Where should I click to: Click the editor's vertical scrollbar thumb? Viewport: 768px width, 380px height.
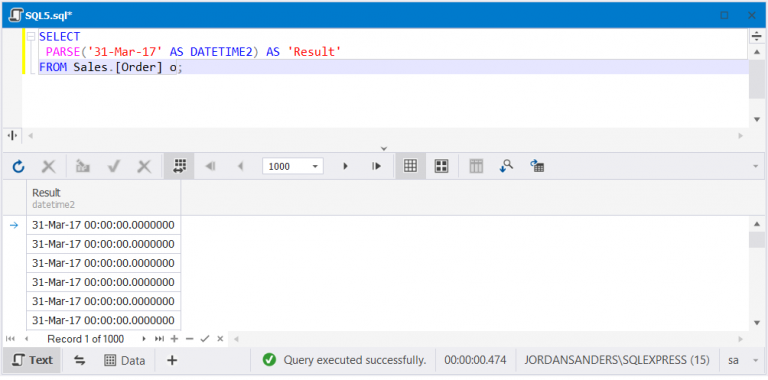pyautogui.click(x=757, y=79)
